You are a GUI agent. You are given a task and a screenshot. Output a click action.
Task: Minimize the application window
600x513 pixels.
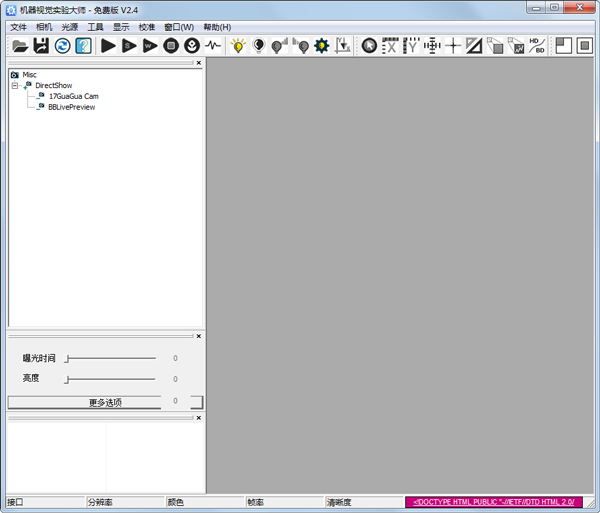click(x=536, y=8)
